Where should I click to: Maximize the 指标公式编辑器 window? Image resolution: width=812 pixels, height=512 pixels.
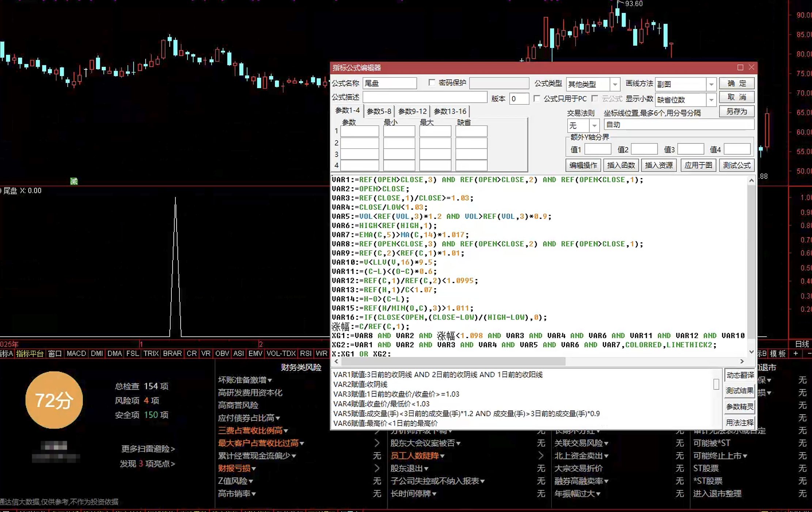740,68
